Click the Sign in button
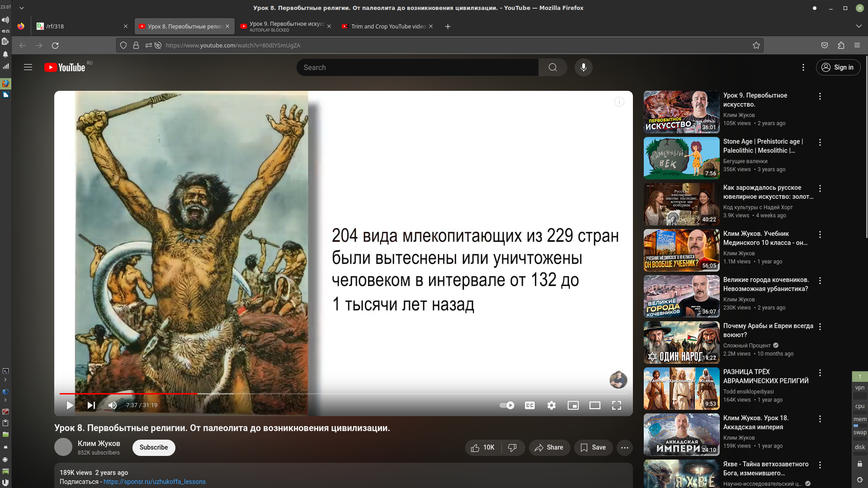The image size is (868, 488). [838, 67]
